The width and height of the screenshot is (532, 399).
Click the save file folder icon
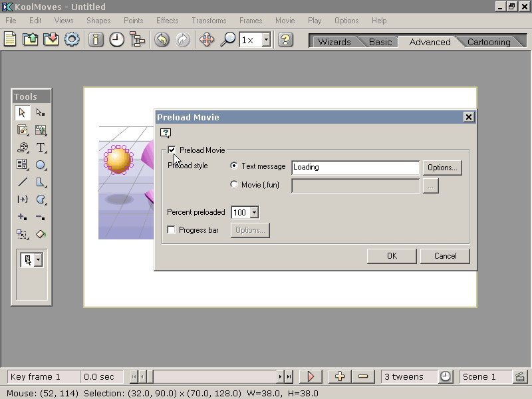51,40
